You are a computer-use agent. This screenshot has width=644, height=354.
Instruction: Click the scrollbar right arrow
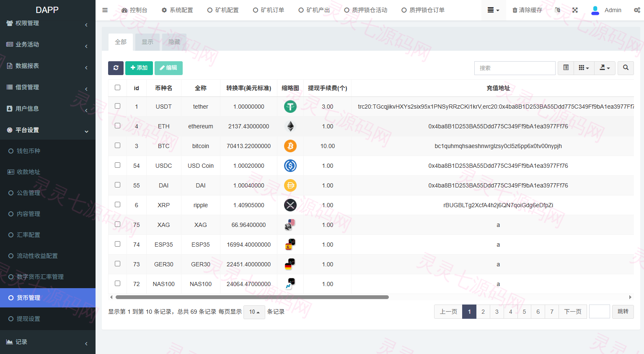click(630, 297)
